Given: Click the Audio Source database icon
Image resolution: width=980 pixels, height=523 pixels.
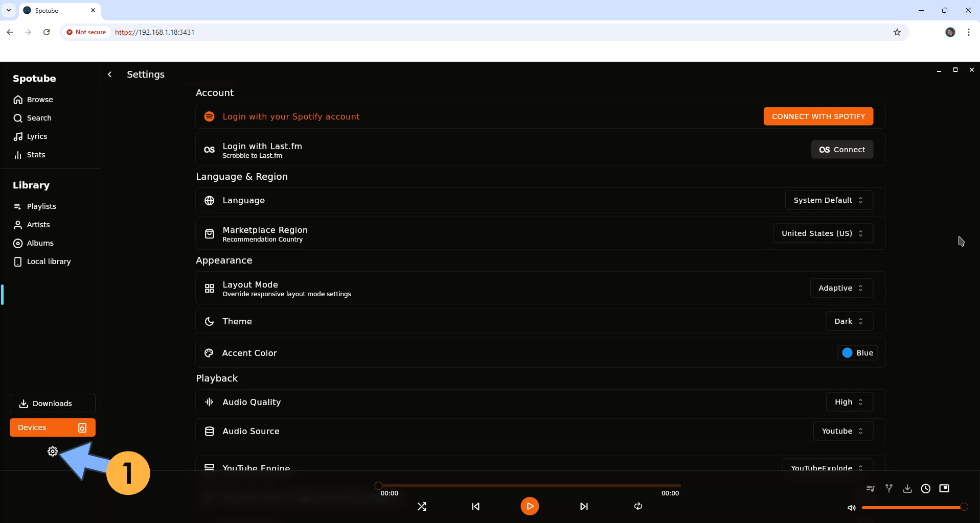Looking at the screenshot, I should point(209,432).
